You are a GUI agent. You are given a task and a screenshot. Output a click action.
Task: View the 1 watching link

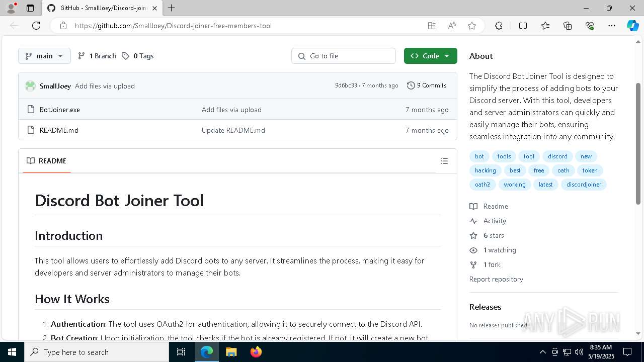pos(493,250)
